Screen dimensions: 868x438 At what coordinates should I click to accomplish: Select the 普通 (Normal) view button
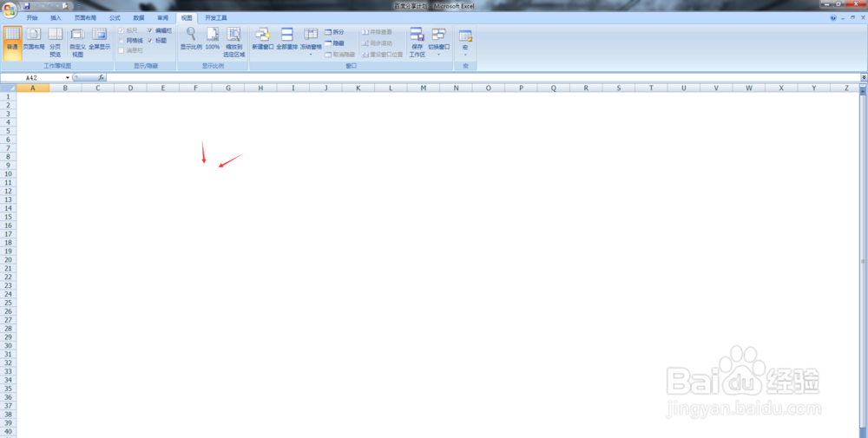[12, 42]
